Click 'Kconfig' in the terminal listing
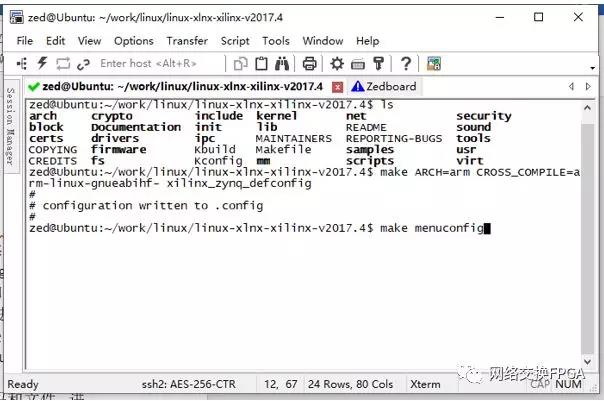Image resolution: width=604 pixels, height=401 pixels. (218, 161)
